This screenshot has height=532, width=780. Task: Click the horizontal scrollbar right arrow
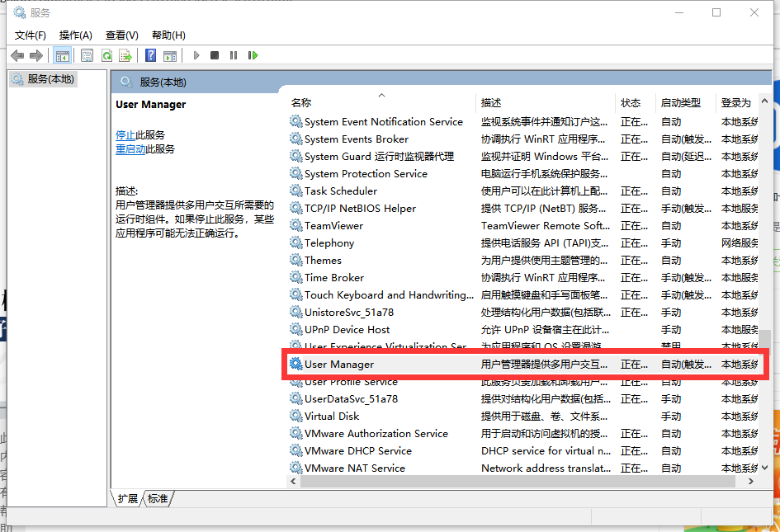pos(750,482)
